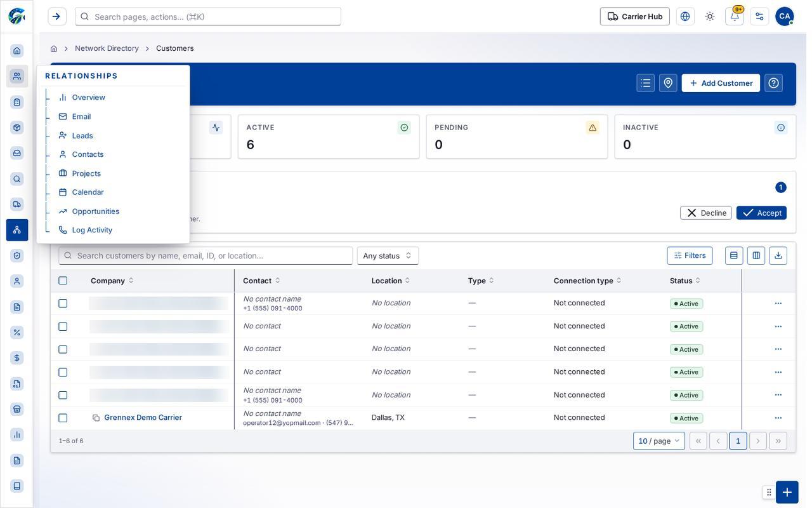
Task: Go to Network Directory breadcrumb
Action: 107,48
